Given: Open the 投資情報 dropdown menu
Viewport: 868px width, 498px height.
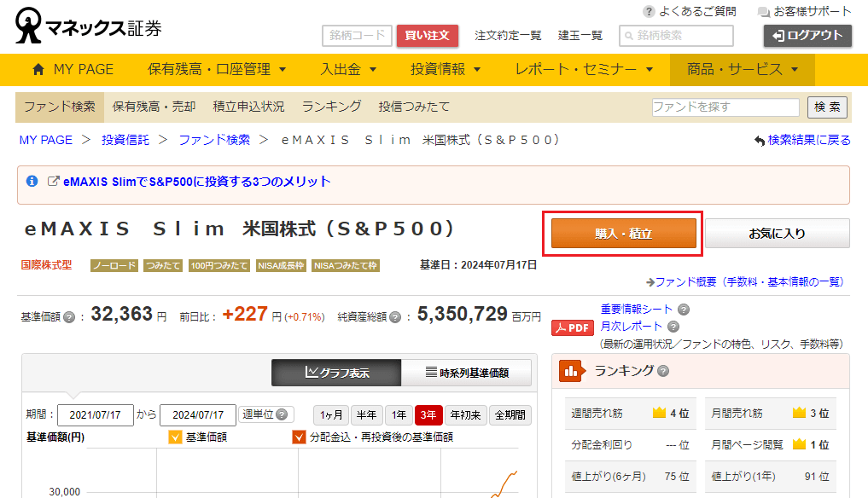Looking at the screenshot, I should [446, 70].
